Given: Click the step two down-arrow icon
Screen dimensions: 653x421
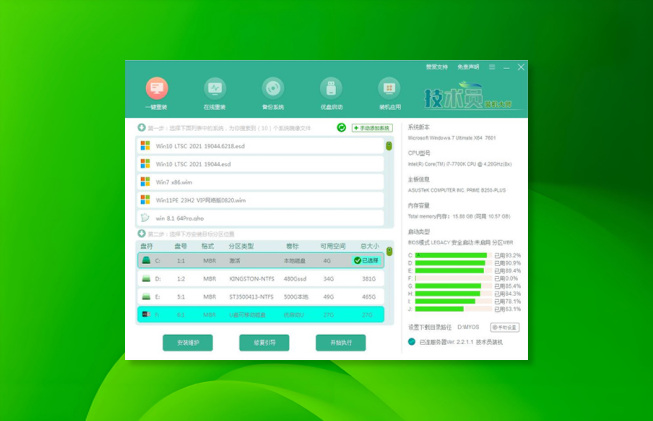Looking at the screenshot, I should pos(142,234).
